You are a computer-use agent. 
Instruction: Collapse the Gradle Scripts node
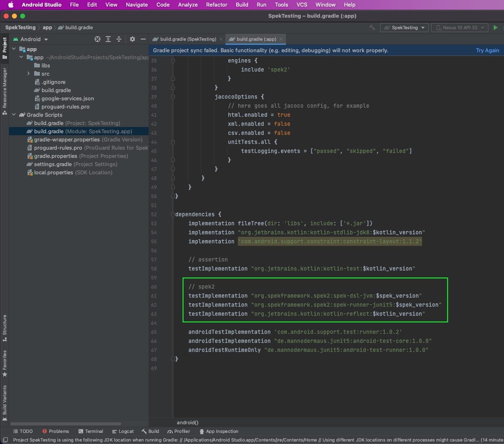click(14, 115)
